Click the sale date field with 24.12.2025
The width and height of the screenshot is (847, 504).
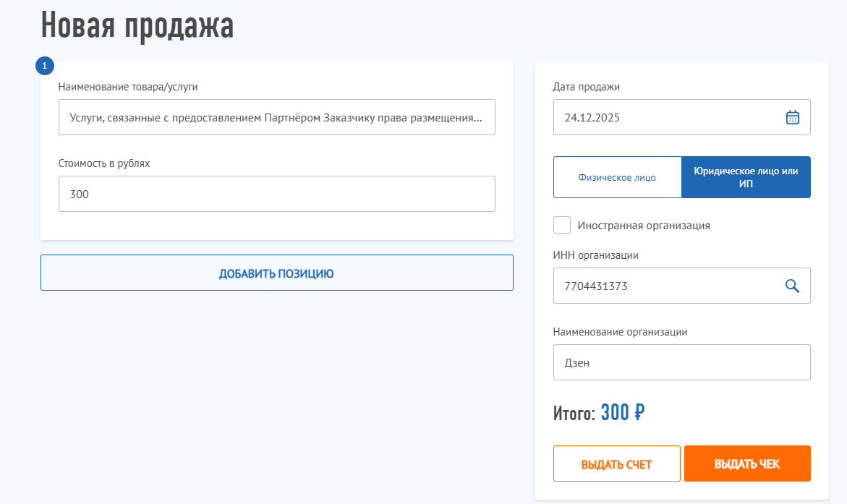665,117
